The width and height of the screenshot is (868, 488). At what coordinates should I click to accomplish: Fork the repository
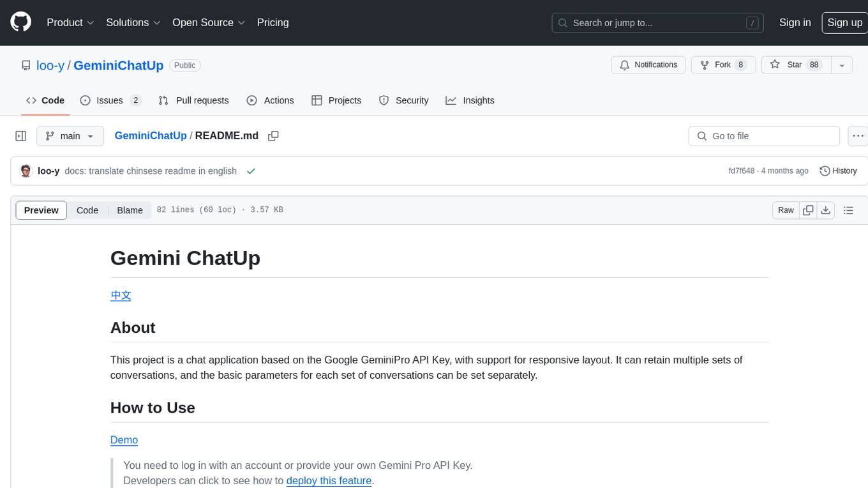coord(723,65)
